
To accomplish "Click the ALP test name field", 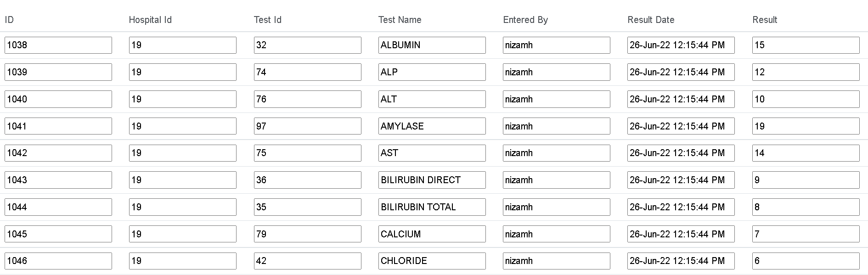I will pyautogui.click(x=432, y=72).
